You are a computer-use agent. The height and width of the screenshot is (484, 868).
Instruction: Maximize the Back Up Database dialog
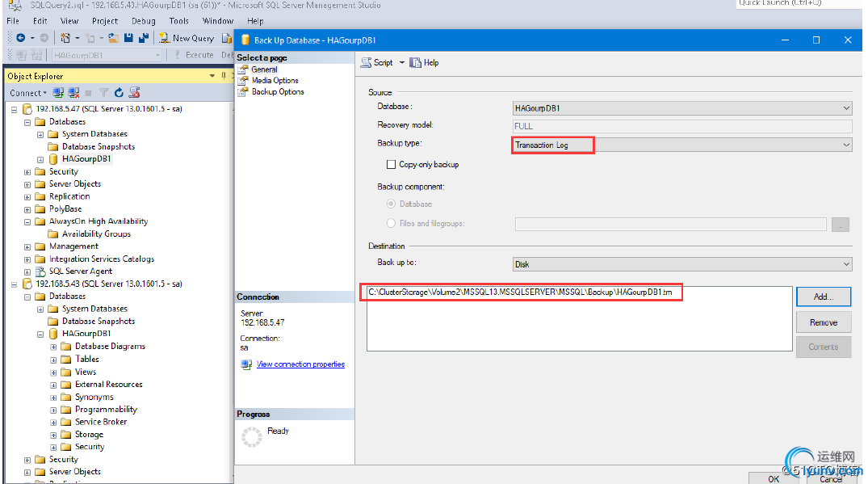[816, 40]
